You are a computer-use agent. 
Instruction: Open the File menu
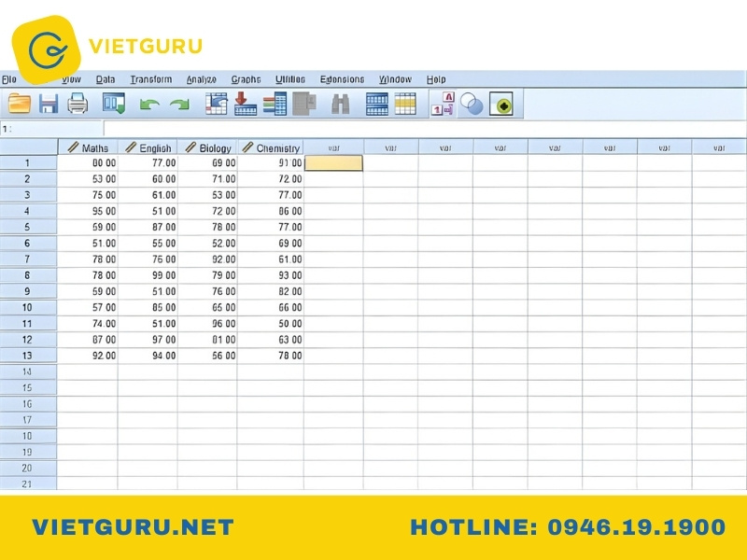(x=9, y=79)
